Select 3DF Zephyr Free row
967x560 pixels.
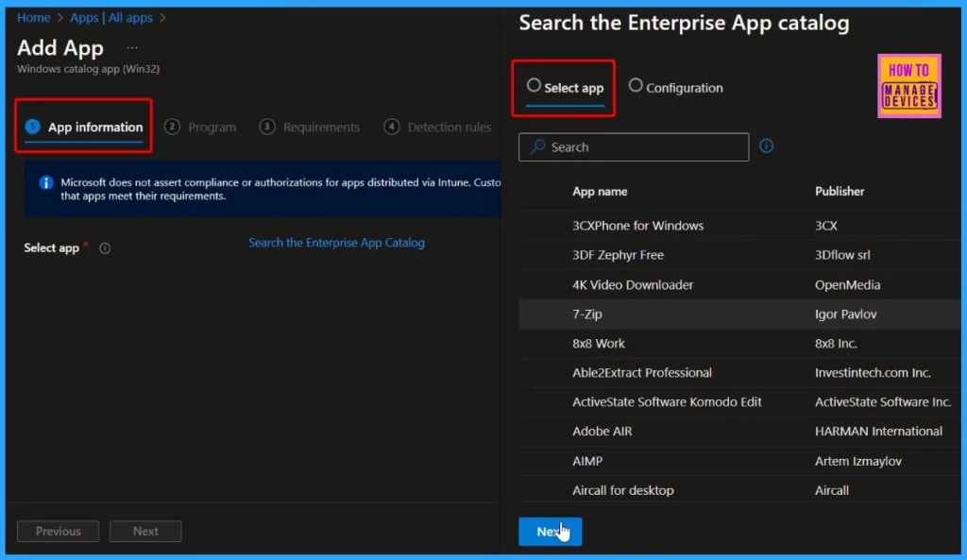(739, 255)
